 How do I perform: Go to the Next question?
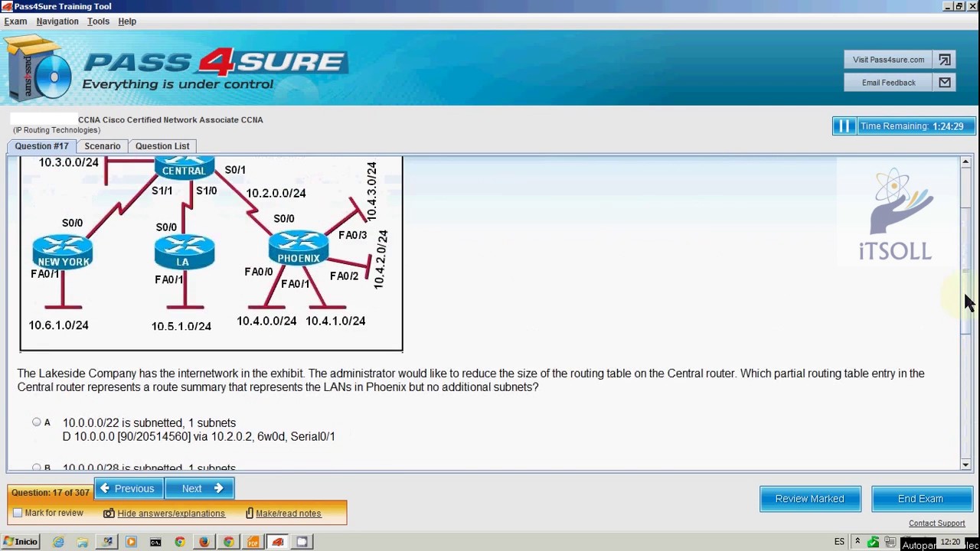(x=200, y=488)
